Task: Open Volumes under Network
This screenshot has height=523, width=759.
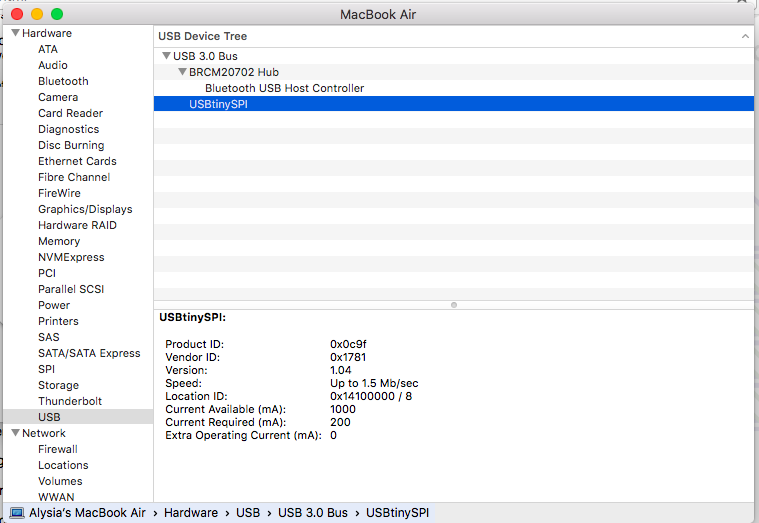Action: tap(60, 481)
